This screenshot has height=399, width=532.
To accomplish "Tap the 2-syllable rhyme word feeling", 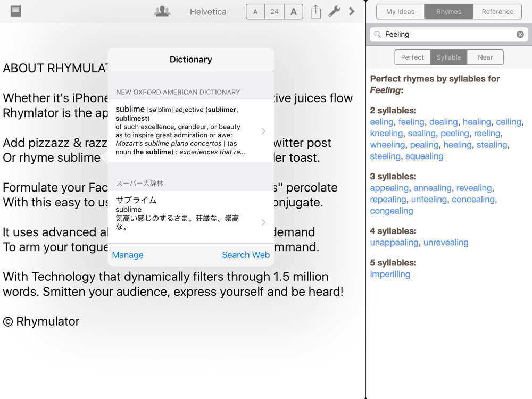I will point(411,122).
